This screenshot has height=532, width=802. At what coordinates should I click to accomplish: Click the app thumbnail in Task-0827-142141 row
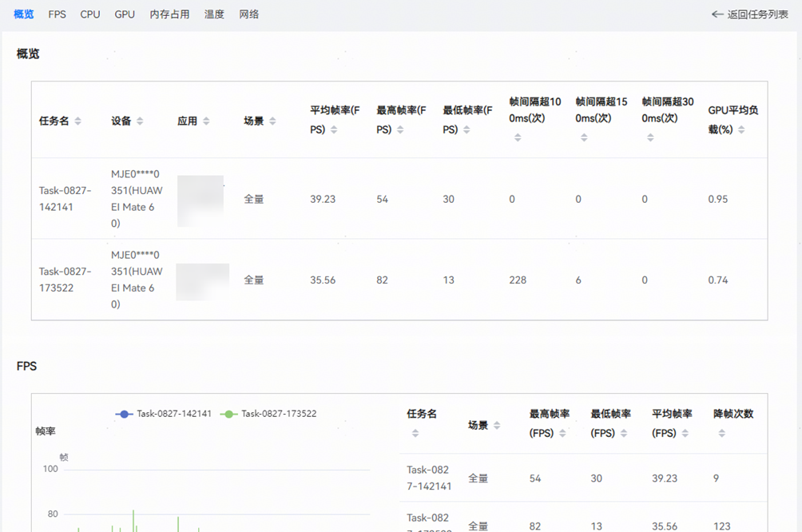[200, 200]
